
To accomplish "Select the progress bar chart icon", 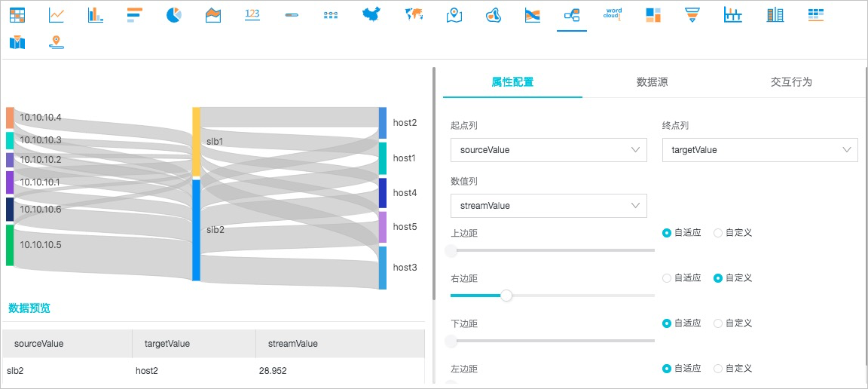I will (292, 15).
